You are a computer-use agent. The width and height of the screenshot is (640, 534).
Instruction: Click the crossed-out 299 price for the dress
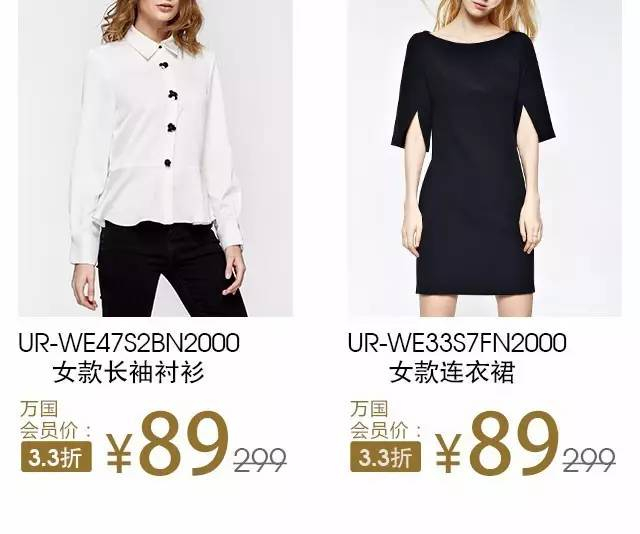589,460
